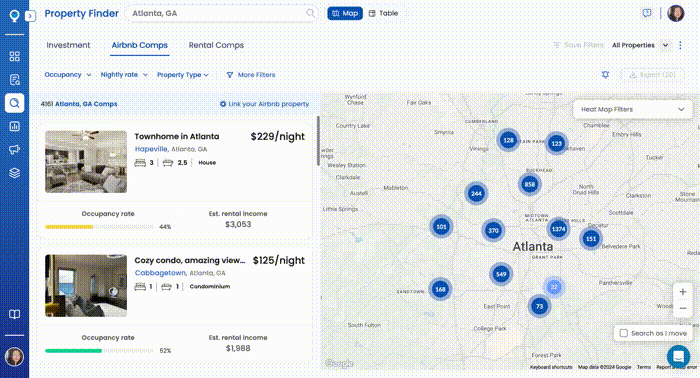Open the Rental Comps tab

(x=216, y=45)
